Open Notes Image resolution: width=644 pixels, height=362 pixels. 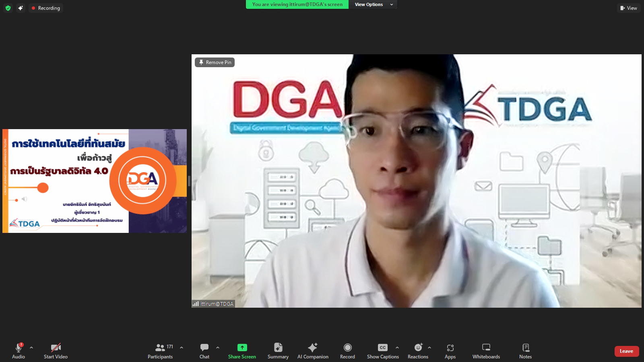(525, 351)
